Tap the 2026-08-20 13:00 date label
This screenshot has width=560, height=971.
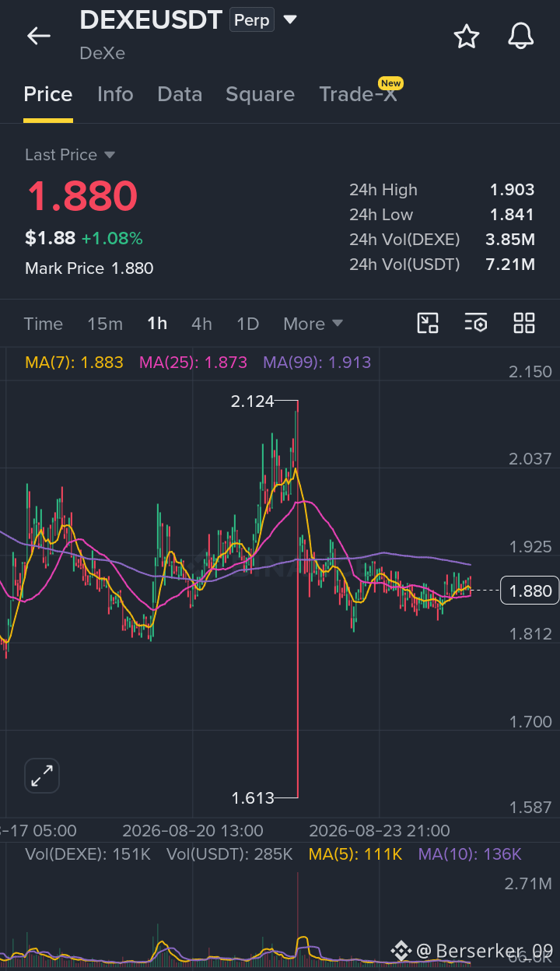coord(193,830)
